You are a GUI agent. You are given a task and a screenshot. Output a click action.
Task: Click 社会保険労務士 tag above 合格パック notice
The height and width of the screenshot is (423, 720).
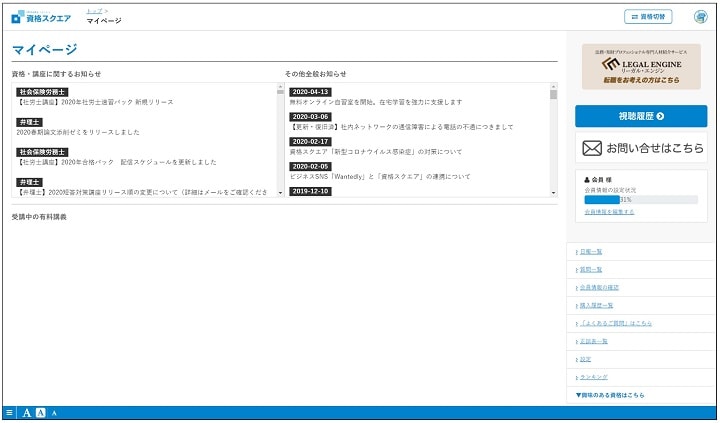(42, 152)
